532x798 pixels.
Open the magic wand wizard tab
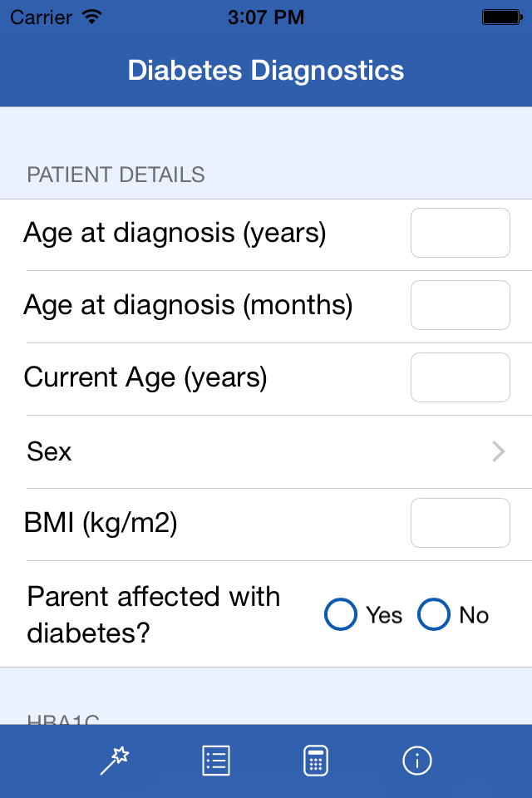[x=115, y=761]
